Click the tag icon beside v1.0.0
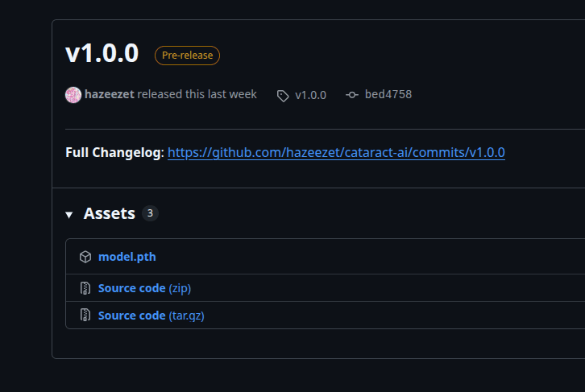 tap(283, 96)
